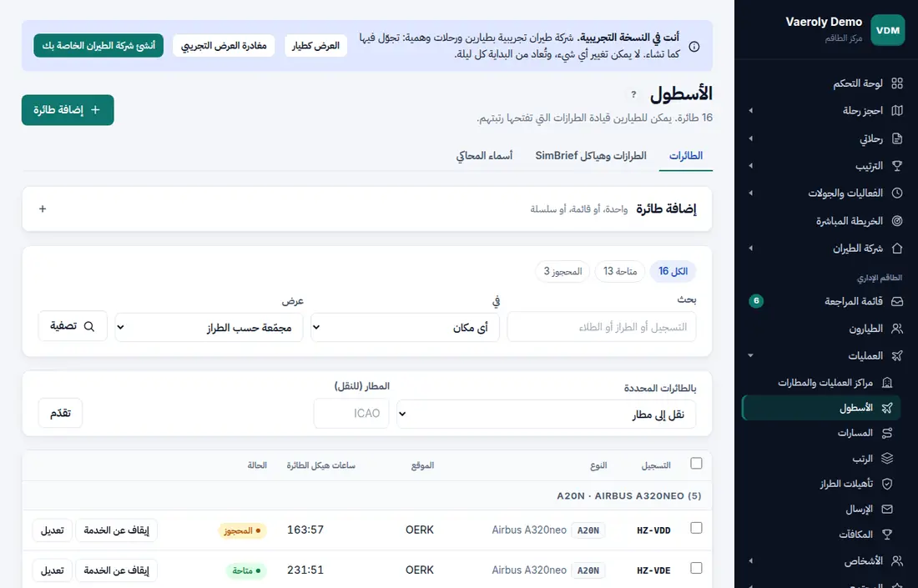Click the inbox icon beside قائمة المراجعة

point(896,301)
